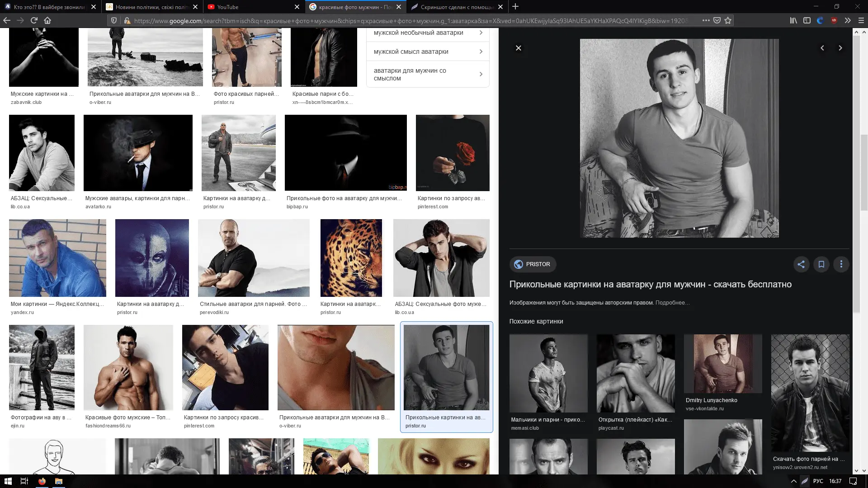Bookmark this page with star icon
The width and height of the screenshot is (868, 488).
point(728,20)
